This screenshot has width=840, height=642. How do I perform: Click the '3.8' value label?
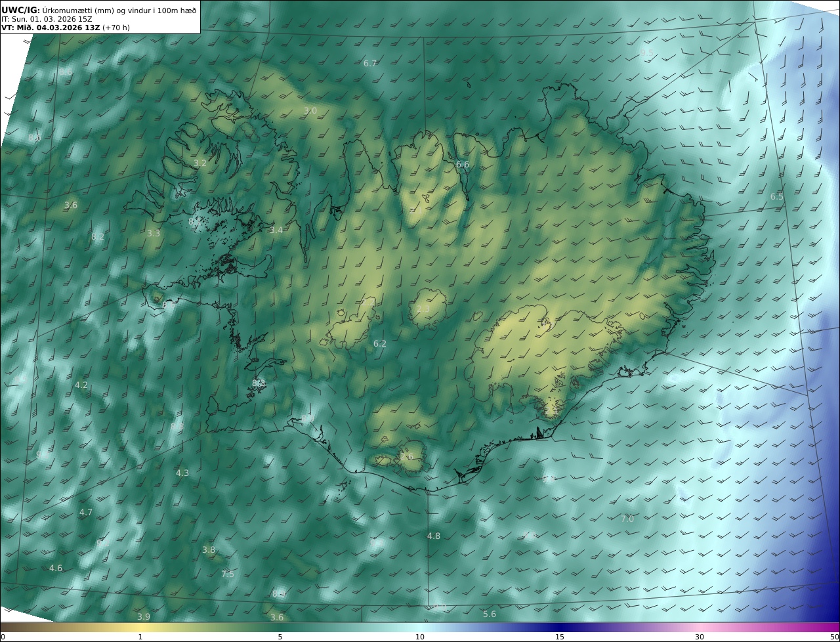[x=209, y=550]
